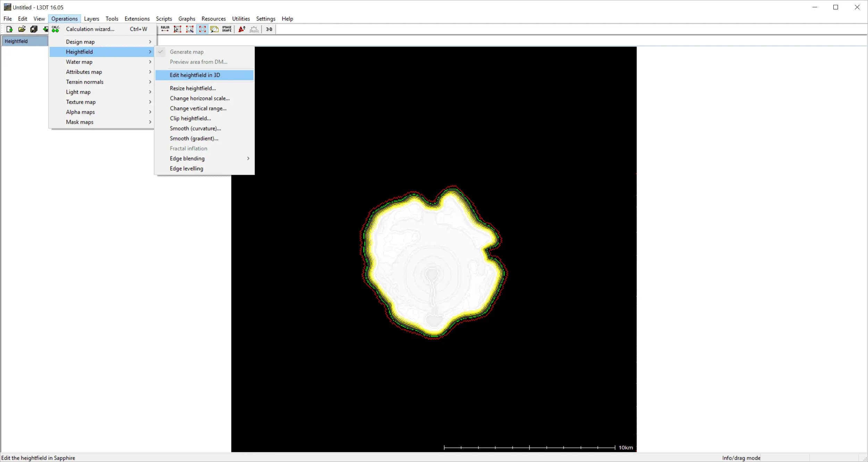Expand the Design map submenu
Image resolution: width=868 pixels, height=462 pixels.
(x=102, y=42)
